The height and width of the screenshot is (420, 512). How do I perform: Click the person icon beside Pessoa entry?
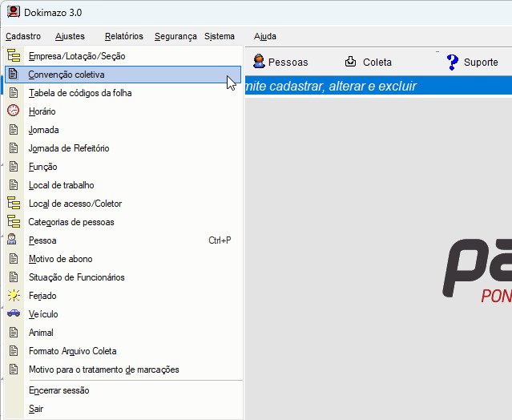tap(13, 240)
